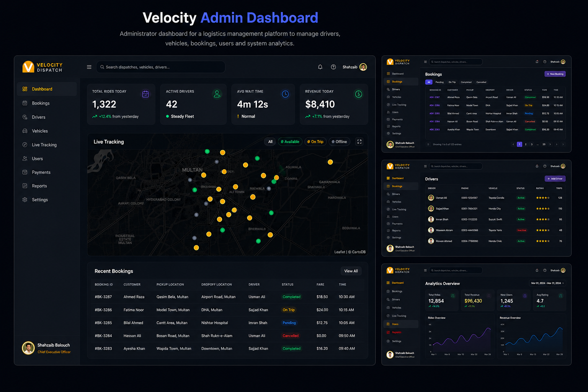Click the dollar icon on Revenue Today card

point(359,94)
